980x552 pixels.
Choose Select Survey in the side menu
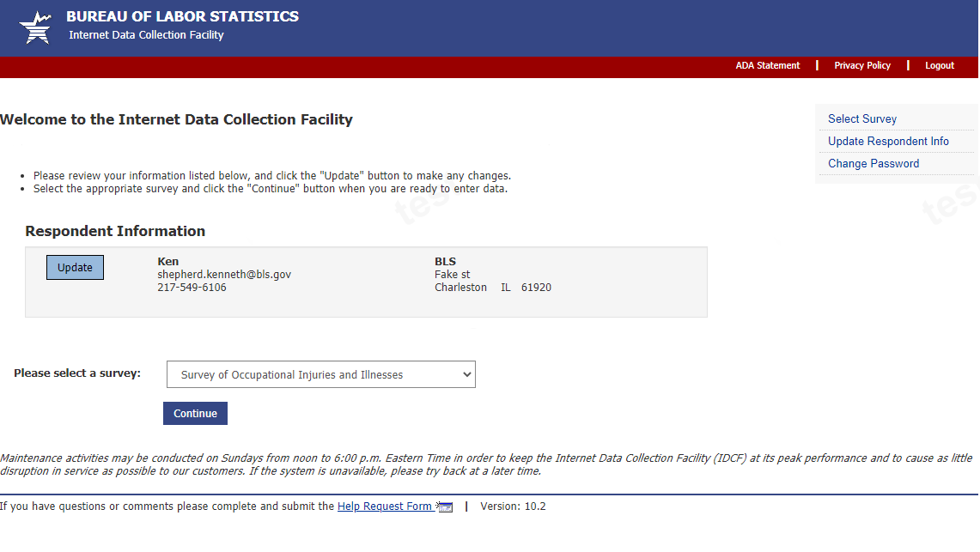pos(862,119)
